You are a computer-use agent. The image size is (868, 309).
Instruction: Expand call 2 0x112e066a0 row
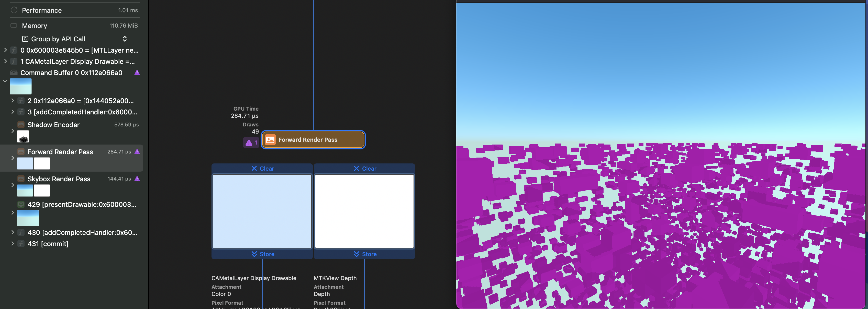tap(13, 101)
